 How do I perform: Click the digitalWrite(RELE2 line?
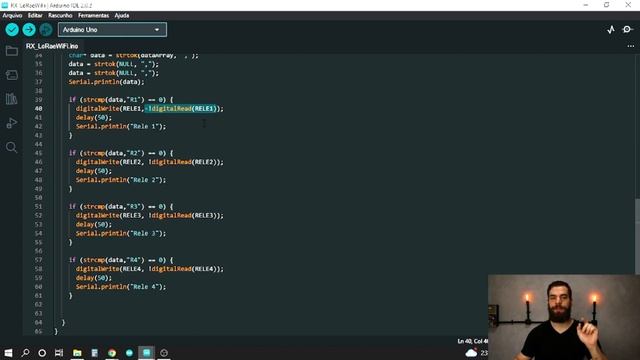click(150, 162)
